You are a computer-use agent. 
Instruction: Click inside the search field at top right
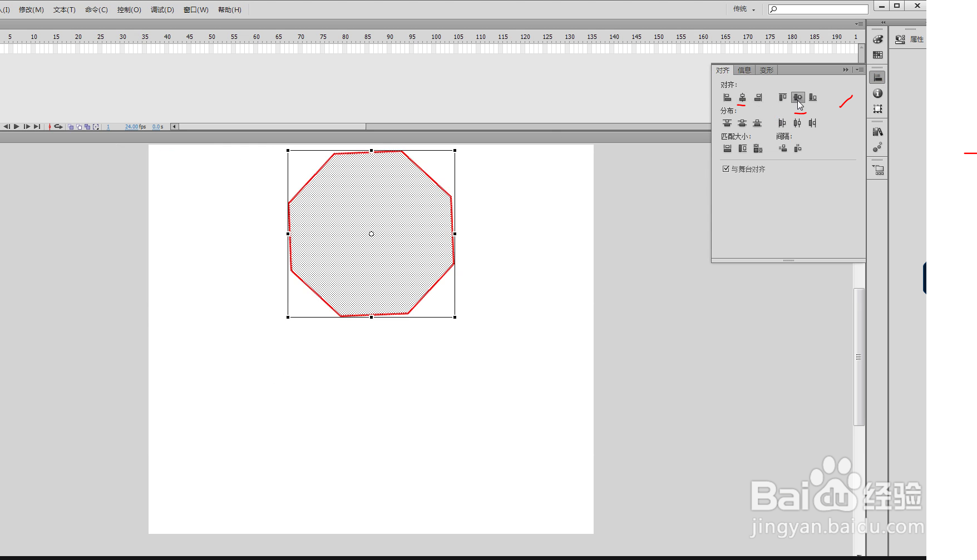(x=818, y=9)
